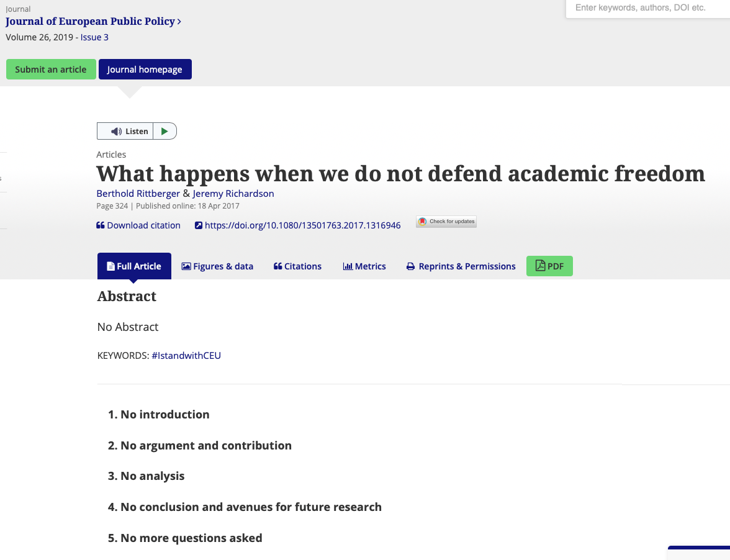Switch to Figures & data tab

[x=217, y=266]
